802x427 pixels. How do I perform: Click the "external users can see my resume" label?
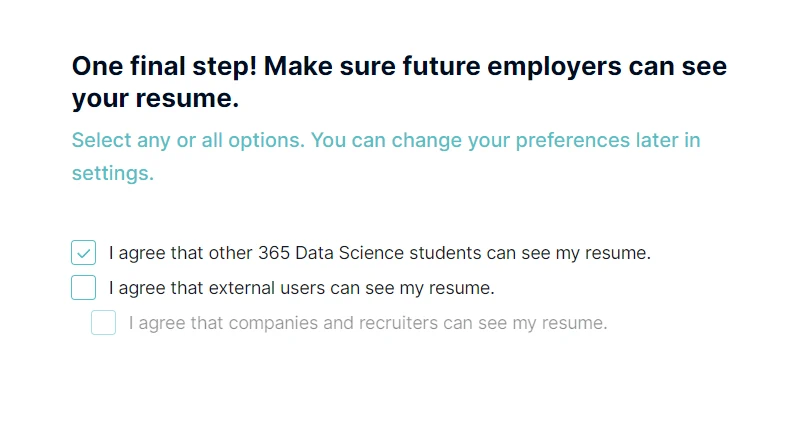(351, 288)
